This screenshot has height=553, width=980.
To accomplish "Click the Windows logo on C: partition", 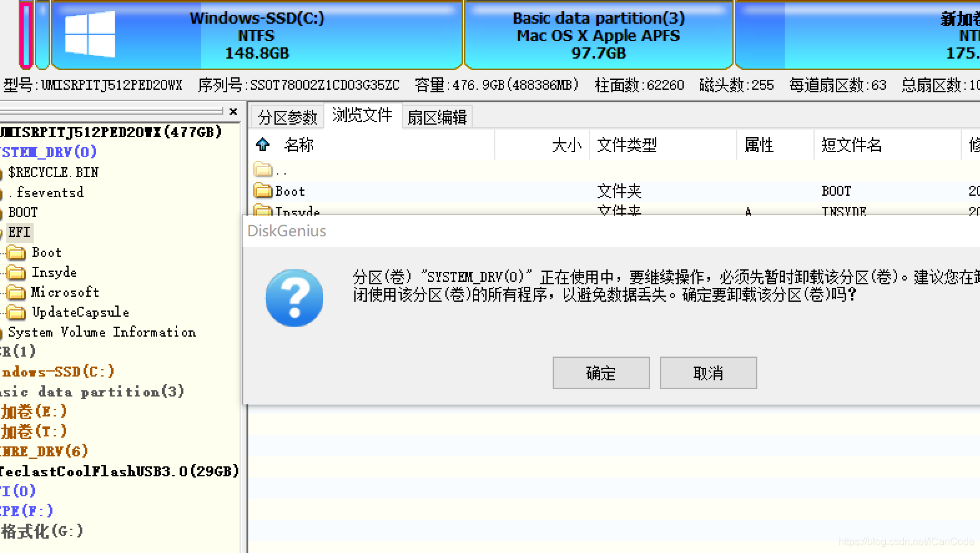I will pos(90,35).
